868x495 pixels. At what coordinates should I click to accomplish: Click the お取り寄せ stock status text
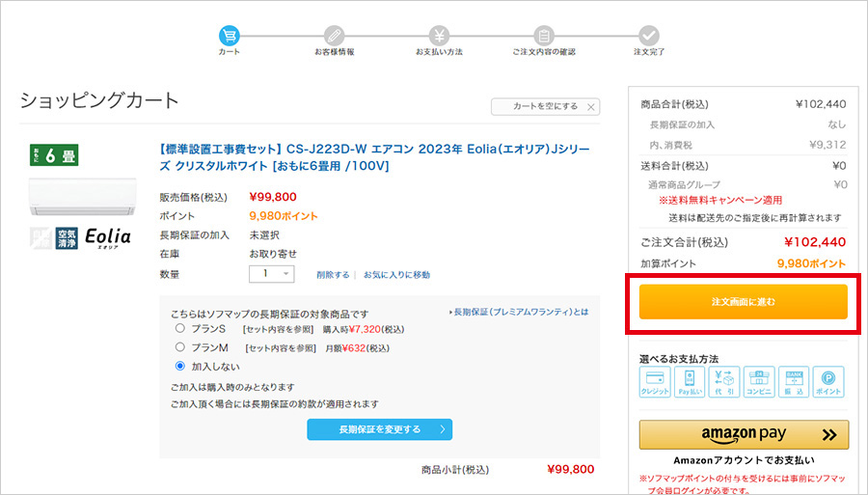[273, 254]
